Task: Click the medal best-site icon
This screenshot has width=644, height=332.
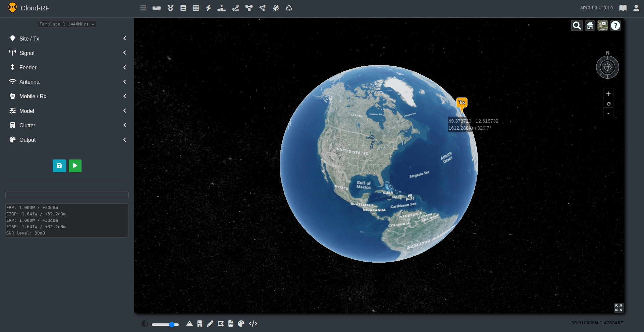Action: pos(170,8)
